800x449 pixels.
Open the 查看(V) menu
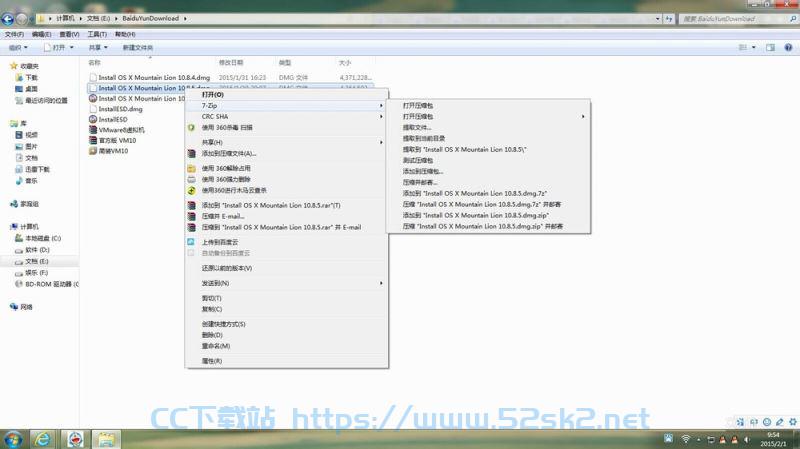tap(69, 34)
